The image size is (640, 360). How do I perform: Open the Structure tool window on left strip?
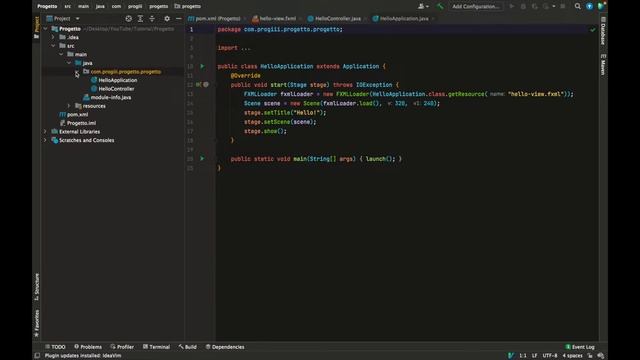tap(37, 287)
